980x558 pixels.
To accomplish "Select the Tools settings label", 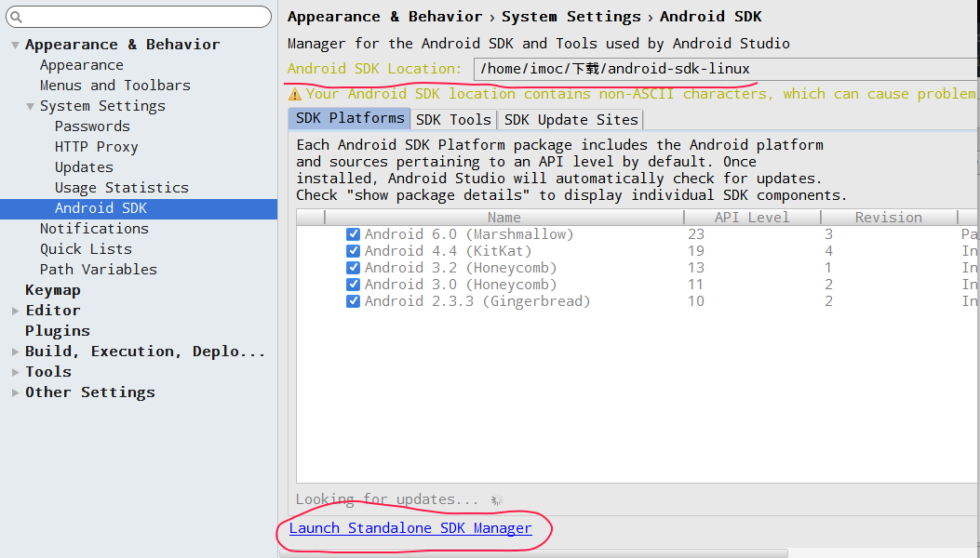I will coord(48,372).
